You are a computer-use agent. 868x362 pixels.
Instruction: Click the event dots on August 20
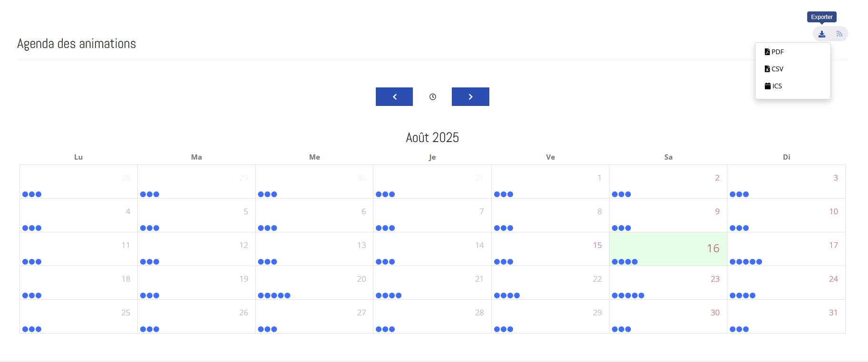click(x=274, y=295)
